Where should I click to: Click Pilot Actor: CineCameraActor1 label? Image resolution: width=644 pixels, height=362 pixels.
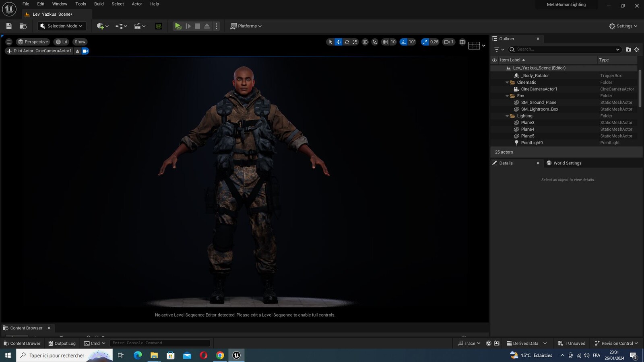(x=39, y=51)
